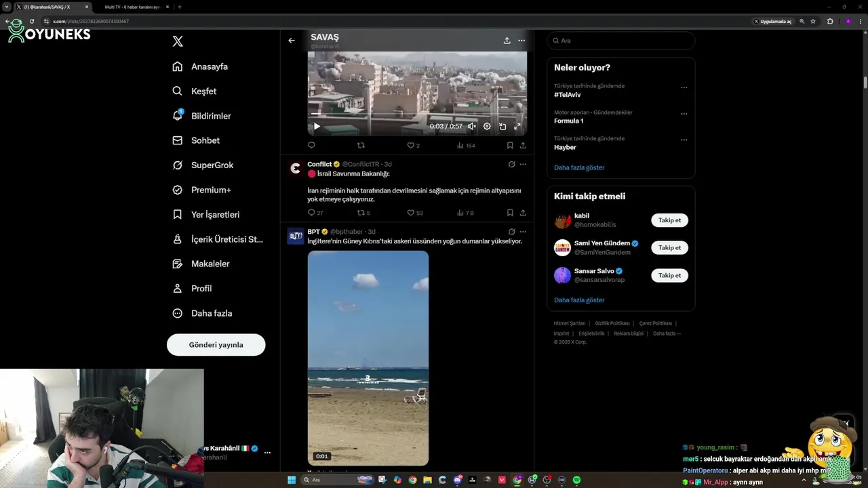Click Grok icon on BPT post

(x=511, y=232)
